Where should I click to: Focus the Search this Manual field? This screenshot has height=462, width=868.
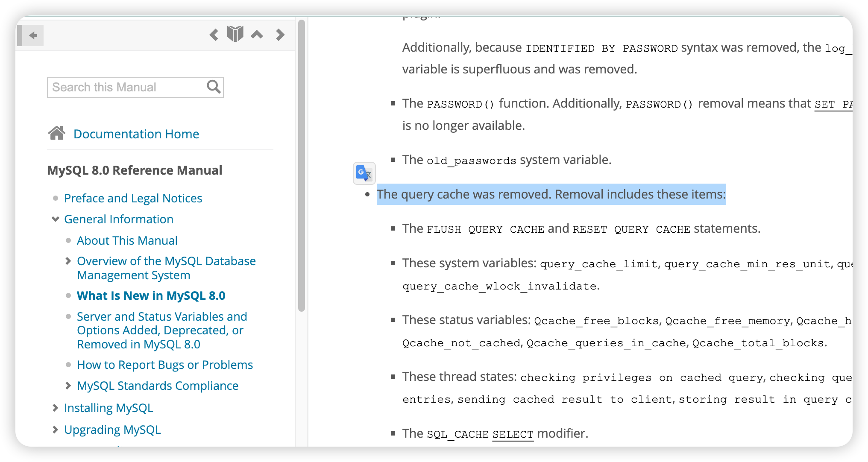(x=135, y=87)
